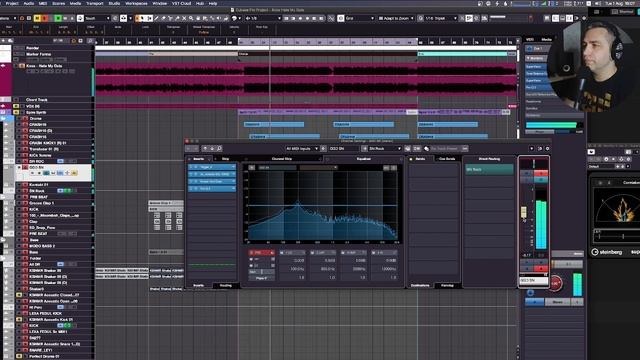Viewport: 640px width, 360px height.
Task: Switch to the VSTi tab in right zone
Action: coord(530,39)
